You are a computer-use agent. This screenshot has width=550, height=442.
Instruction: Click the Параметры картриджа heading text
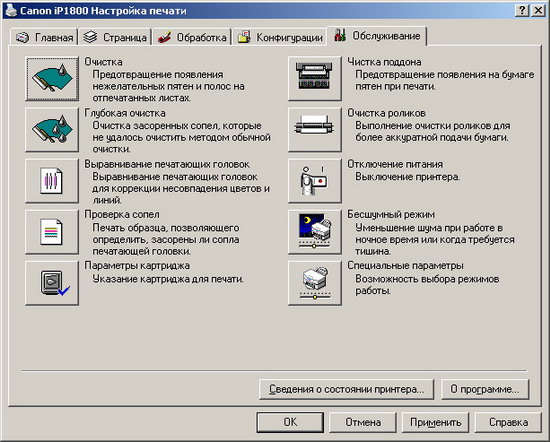click(137, 266)
